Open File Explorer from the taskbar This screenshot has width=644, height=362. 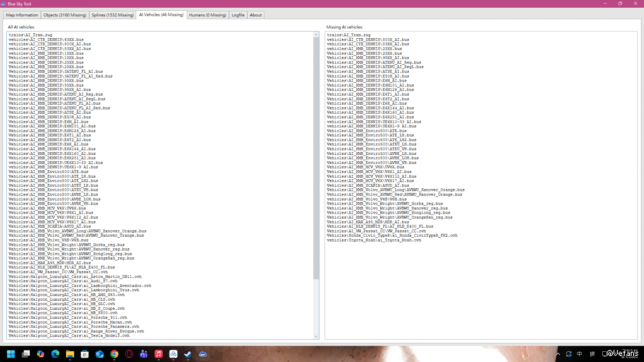[x=70, y=354]
